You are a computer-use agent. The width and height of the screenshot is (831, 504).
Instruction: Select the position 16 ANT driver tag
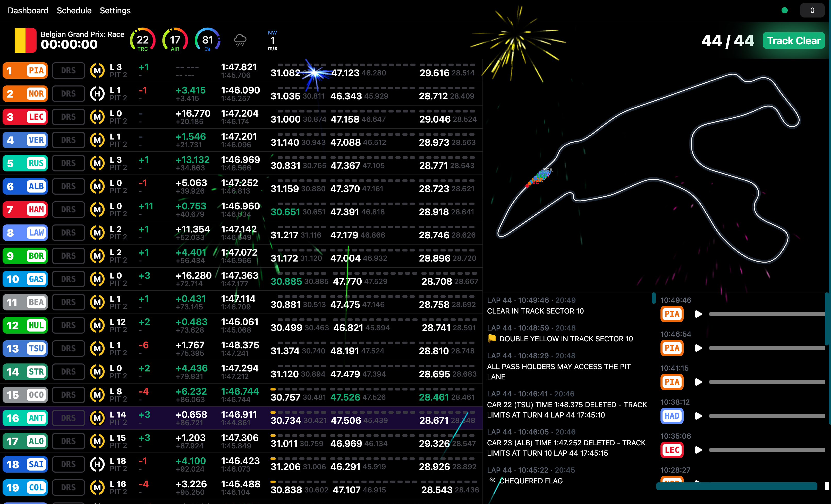click(25, 418)
